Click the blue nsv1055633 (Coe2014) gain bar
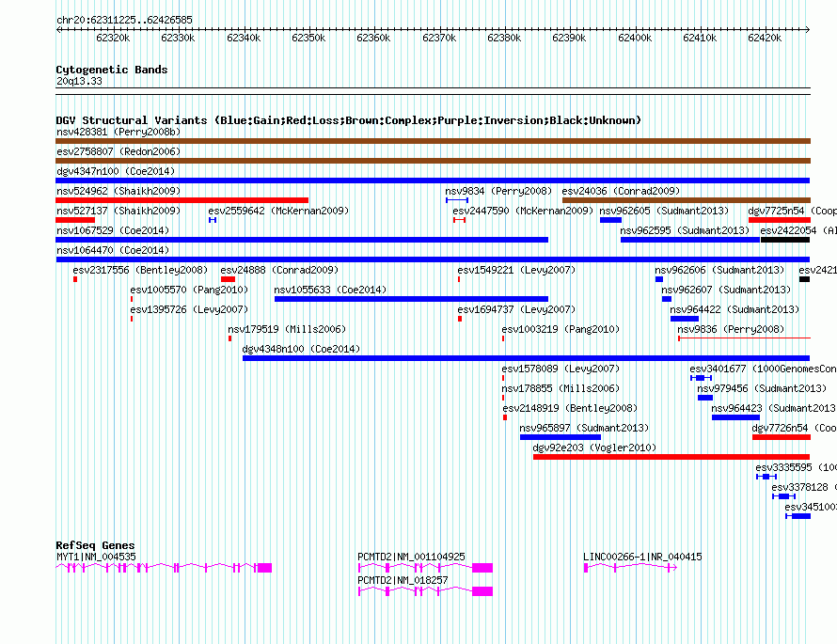Image resolution: width=837 pixels, height=644 pixels. click(x=411, y=299)
